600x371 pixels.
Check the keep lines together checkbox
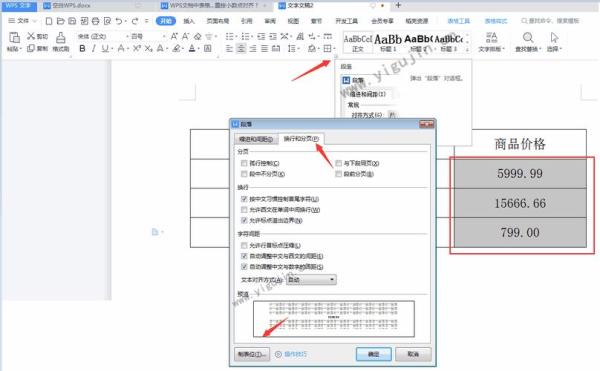coord(244,174)
